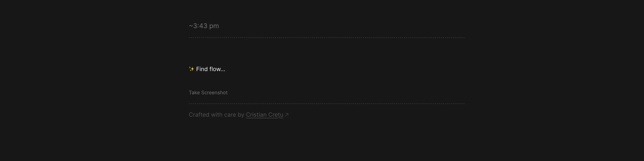Click the ~3:43 pm time display
The image size is (644, 161).
point(204,26)
